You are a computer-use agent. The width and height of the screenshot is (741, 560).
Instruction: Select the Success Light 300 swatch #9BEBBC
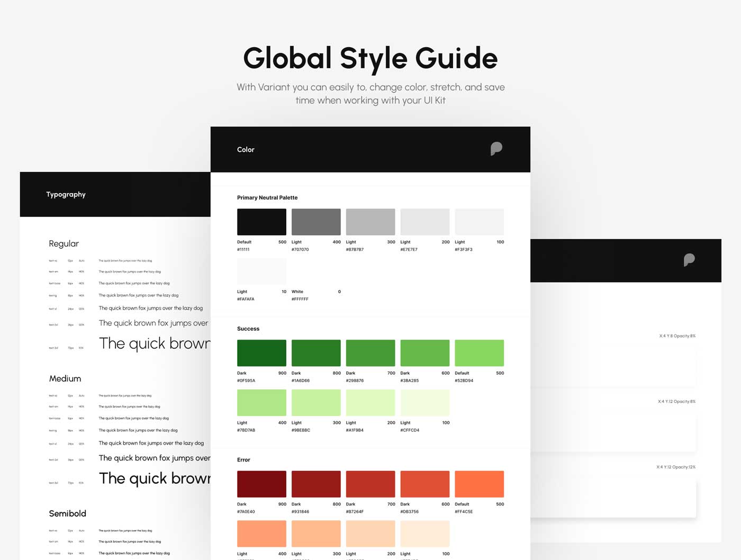316,403
